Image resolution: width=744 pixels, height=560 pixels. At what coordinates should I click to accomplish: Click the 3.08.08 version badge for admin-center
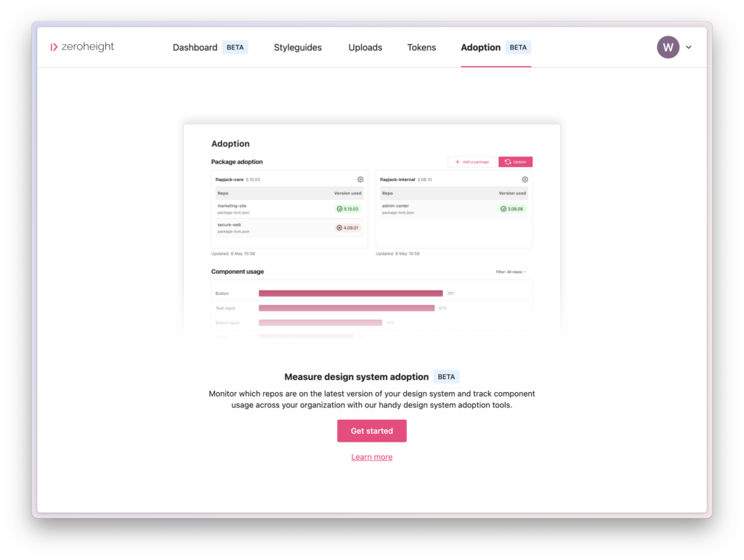pyautogui.click(x=511, y=208)
